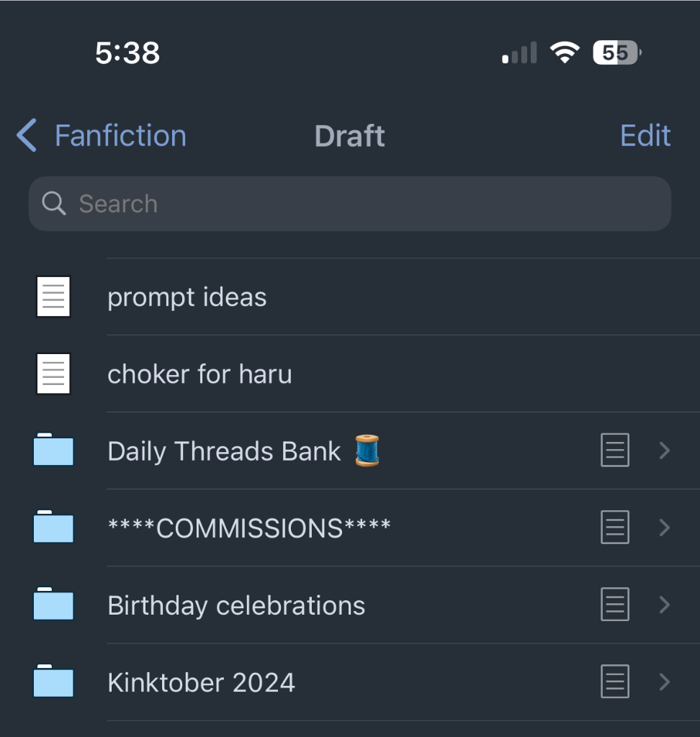Tap the Search field
The height and width of the screenshot is (737, 700).
(360, 204)
